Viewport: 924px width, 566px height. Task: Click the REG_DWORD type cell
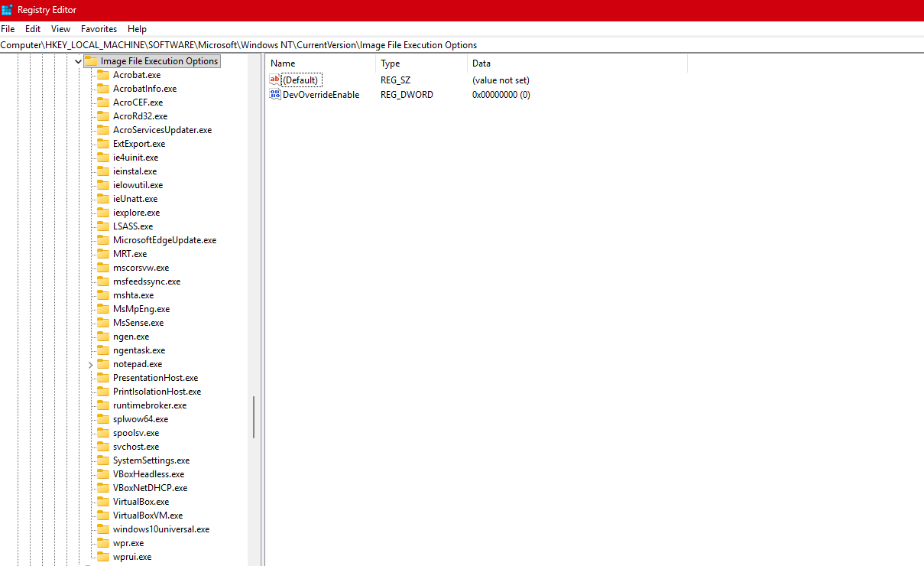407,95
